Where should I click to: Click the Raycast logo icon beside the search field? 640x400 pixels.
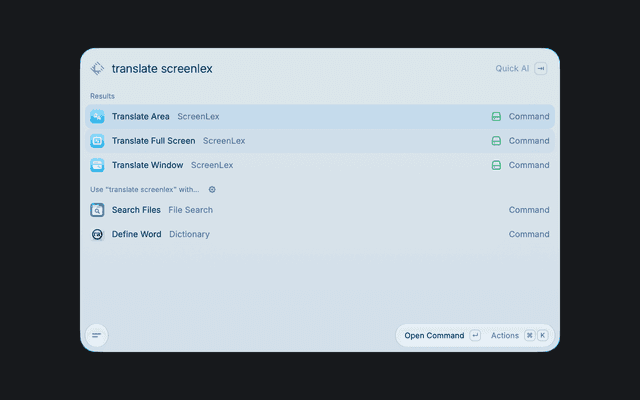click(97, 69)
